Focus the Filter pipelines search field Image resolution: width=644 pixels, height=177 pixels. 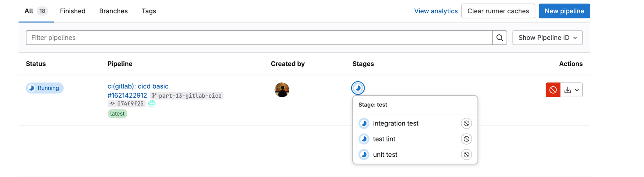(259, 38)
